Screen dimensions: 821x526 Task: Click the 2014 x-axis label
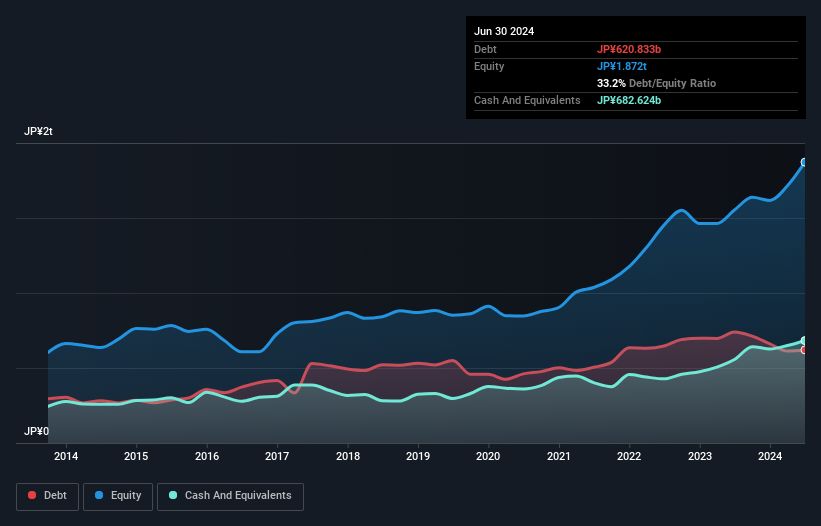66,456
